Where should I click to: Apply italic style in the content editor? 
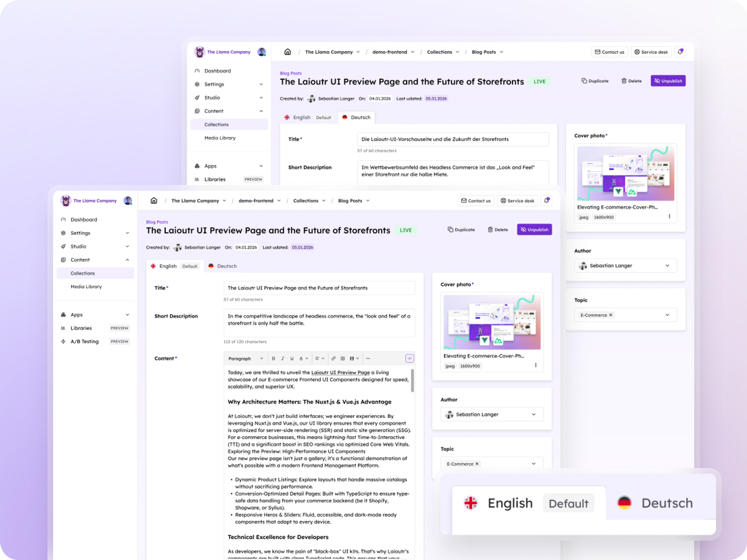coord(283,358)
